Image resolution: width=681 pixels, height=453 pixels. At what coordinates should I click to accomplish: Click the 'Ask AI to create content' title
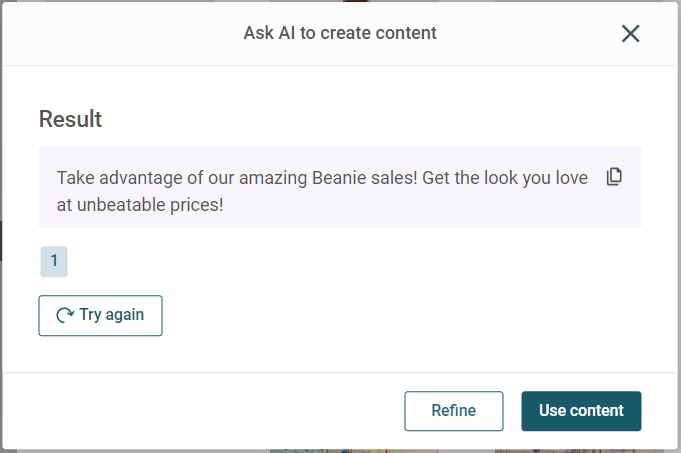click(x=340, y=33)
